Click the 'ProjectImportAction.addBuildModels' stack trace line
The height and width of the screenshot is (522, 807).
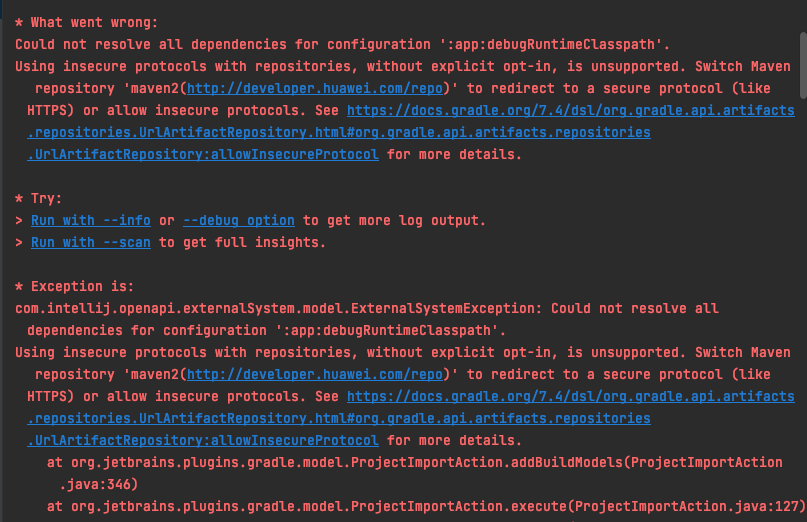click(415, 463)
